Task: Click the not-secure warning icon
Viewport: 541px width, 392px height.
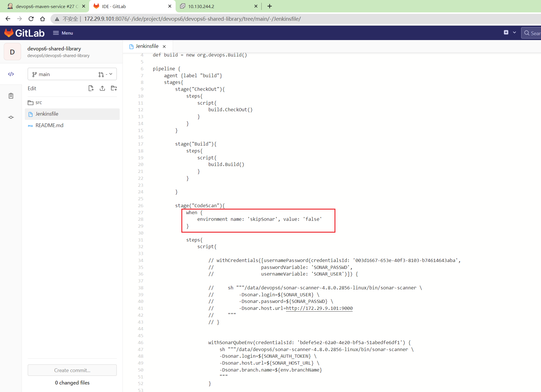Action: 57,19
